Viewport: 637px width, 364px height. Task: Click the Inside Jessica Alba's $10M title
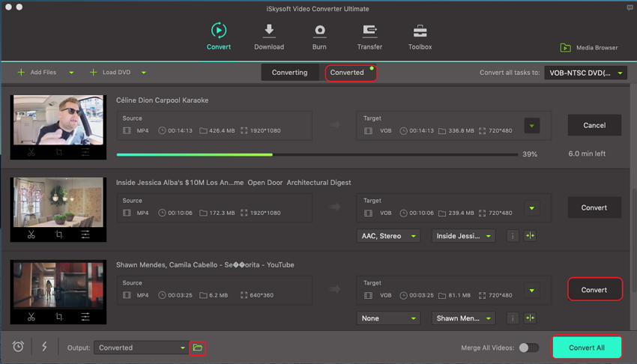tap(234, 183)
